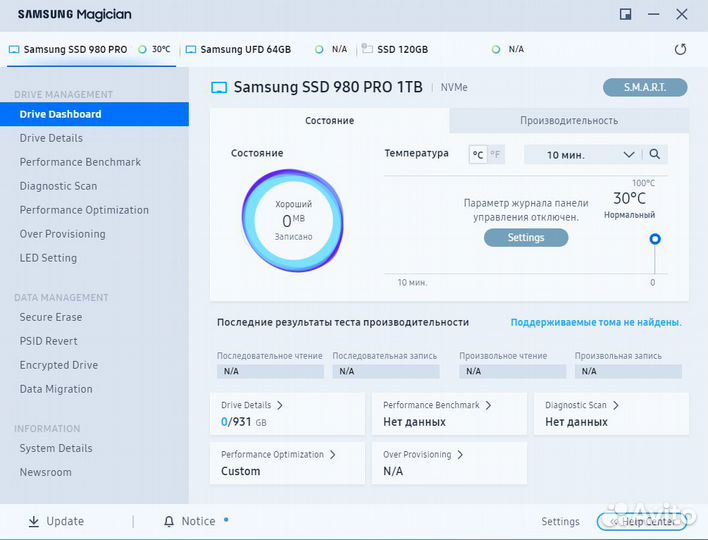708x540 pixels.
Task: Click the drive icon beside Samsung SSD 980 PRO 1TB
Action: [219, 88]
